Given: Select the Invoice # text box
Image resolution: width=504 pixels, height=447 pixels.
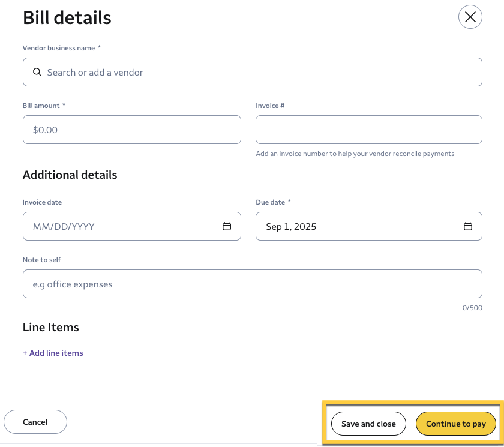Looking at the screenshot, I should [368, 130].
